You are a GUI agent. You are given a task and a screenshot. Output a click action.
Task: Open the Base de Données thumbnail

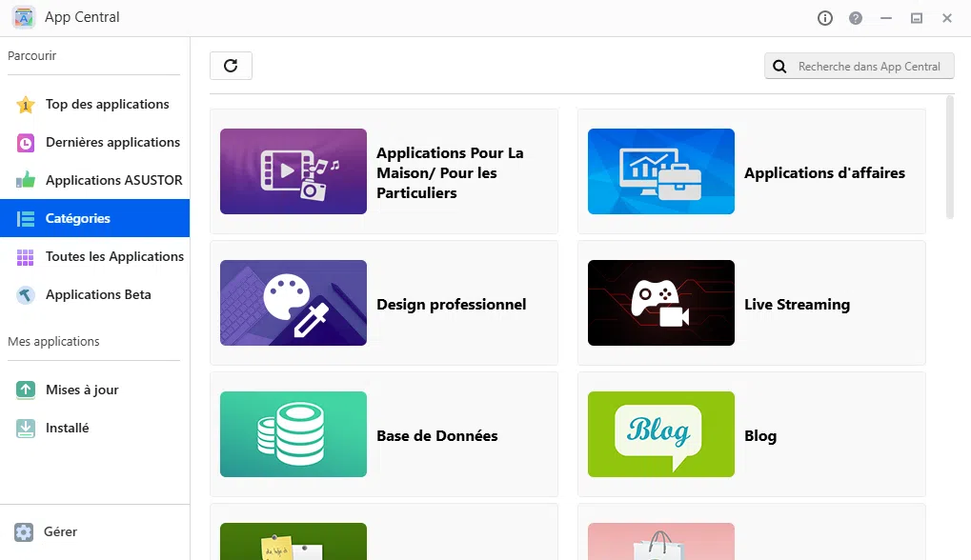293,434
